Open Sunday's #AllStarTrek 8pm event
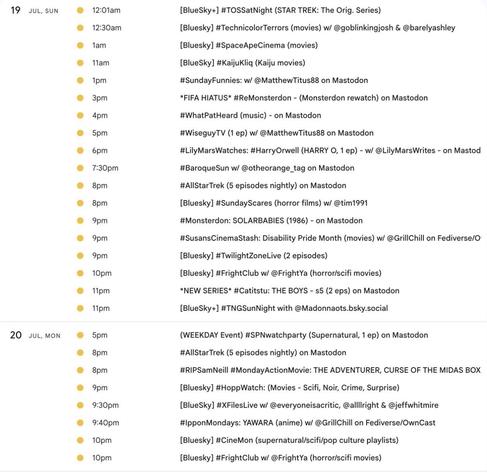The image size is (487, 473). point(263,186)
